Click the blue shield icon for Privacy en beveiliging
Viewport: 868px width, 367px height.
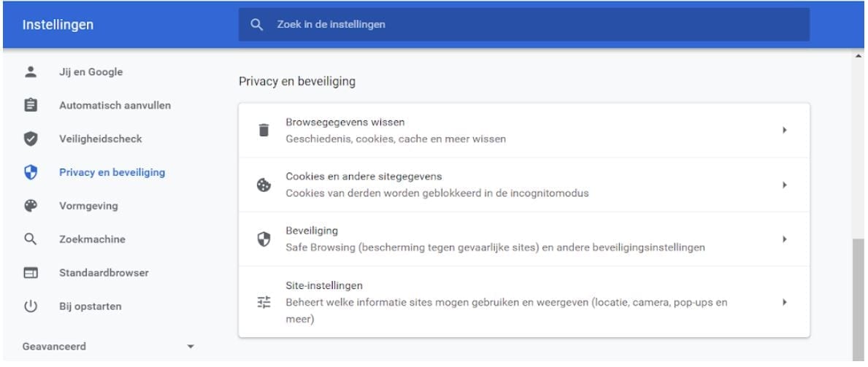click(x=31, y=173)
